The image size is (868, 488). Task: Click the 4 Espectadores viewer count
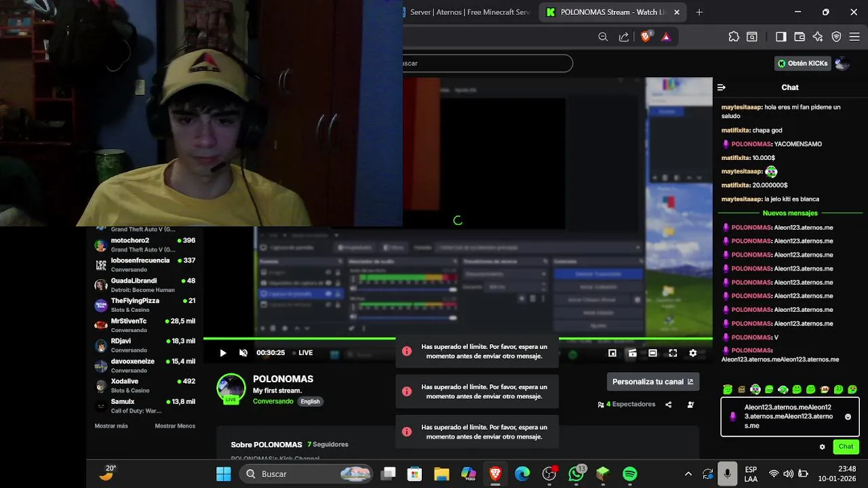[627, 405]
